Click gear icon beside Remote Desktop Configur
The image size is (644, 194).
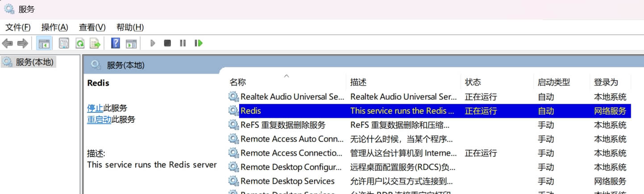tap(233, 167)
